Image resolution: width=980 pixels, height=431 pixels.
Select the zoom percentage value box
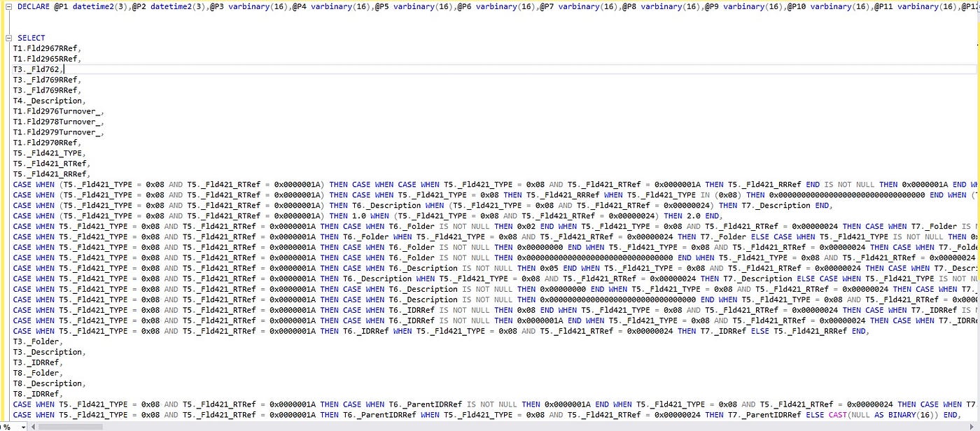coord(7,426)
